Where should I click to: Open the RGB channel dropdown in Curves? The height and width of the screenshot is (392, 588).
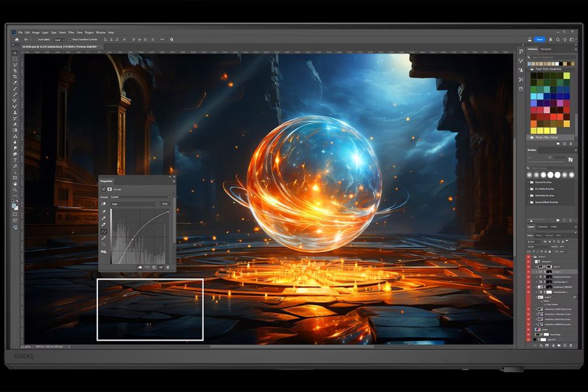tap(134, 204)
